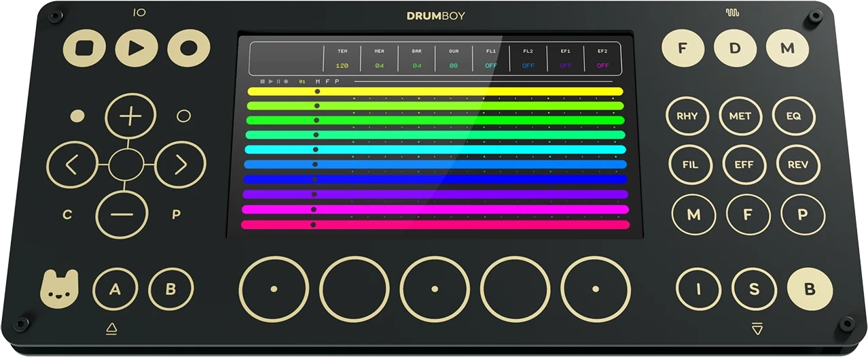Tap the downward triangle icon under button S
The height and width of the screenshot is (357, 868).
(757, 329)
